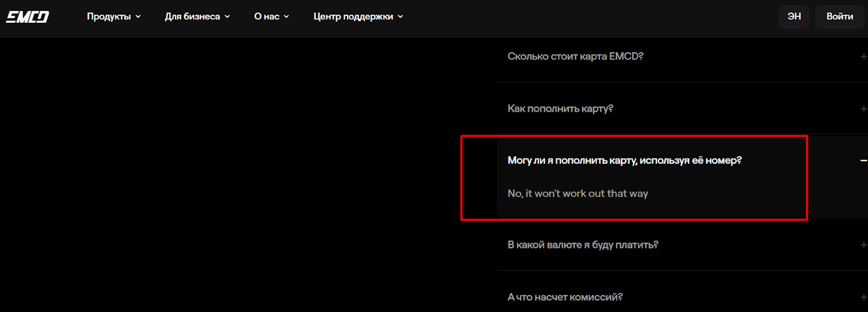The width and height of the screenshot is (868, 312).
Task: Click the chevron next to Для бизнеса
Action: click(x=227, y=17)
